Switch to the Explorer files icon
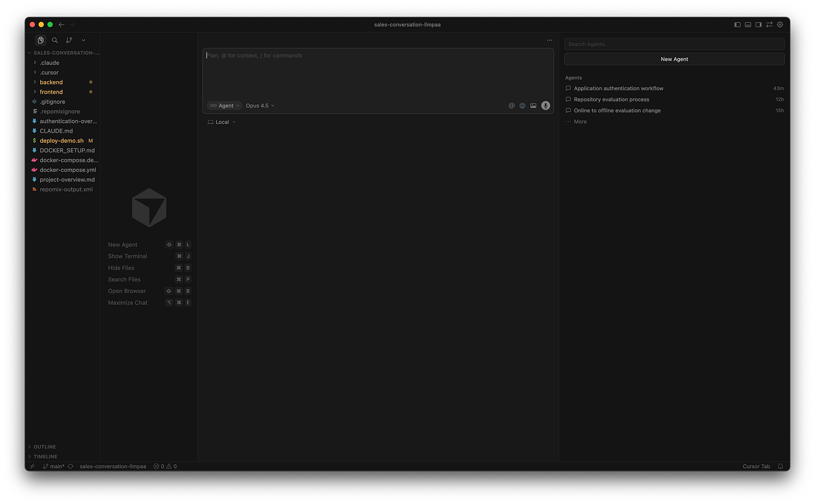This screenshot has width=815, height=504. (40, 40)
